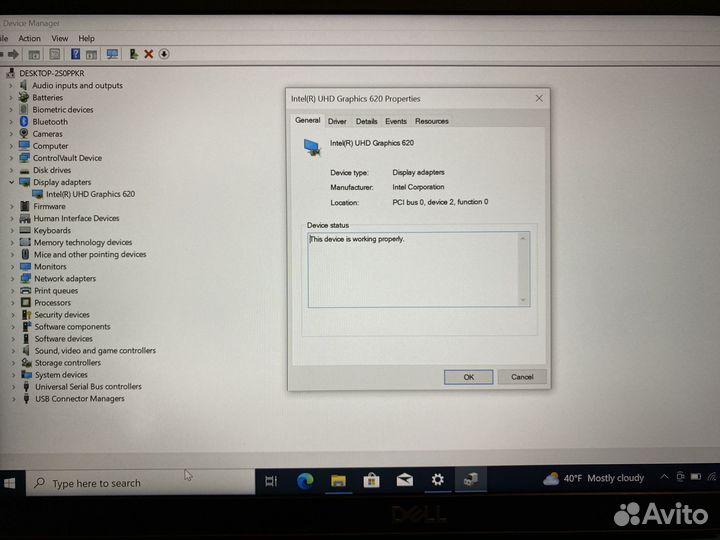Click the Properties toolbar icon
720x540 pixels.
pos(55,54)
